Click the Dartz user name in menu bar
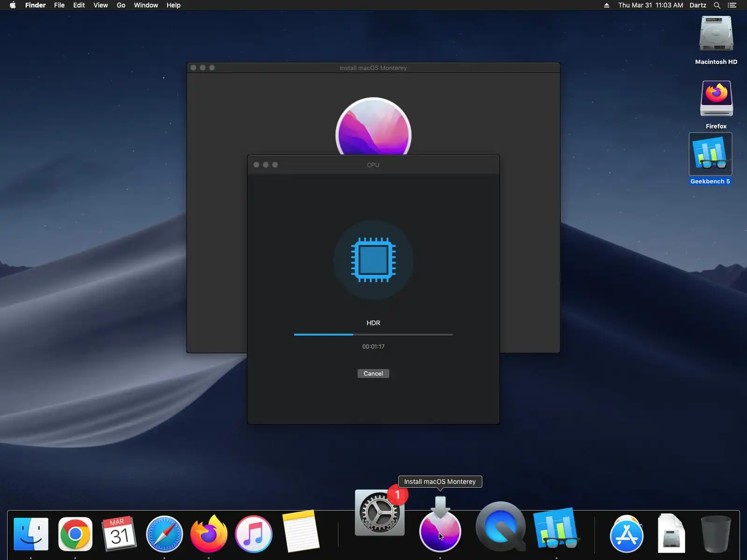This screenshot has height=560, width=747. point(698,5)
